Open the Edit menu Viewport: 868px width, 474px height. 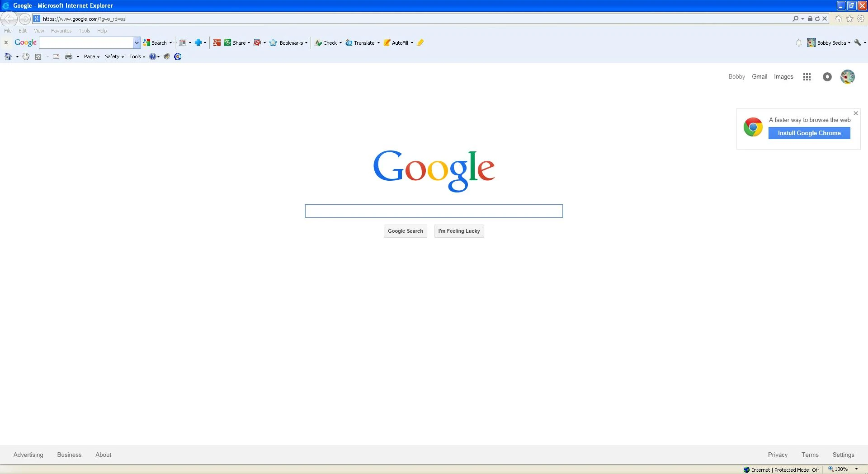23,31
